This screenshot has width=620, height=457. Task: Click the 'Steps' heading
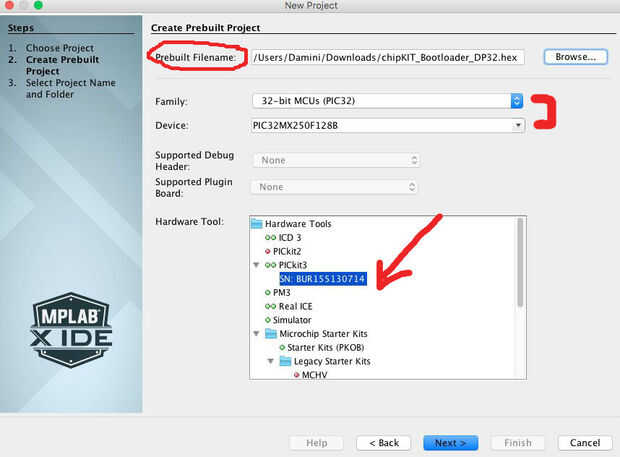click(x=21, y=28)
